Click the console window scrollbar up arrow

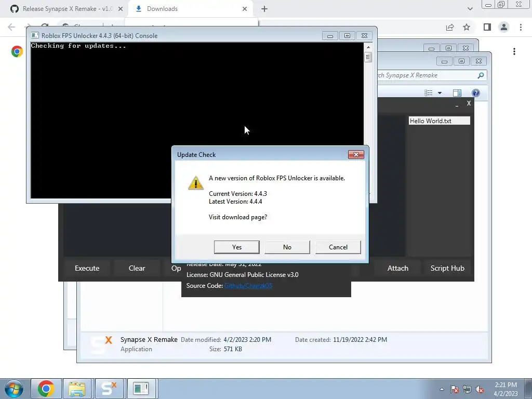coord(368,47)
